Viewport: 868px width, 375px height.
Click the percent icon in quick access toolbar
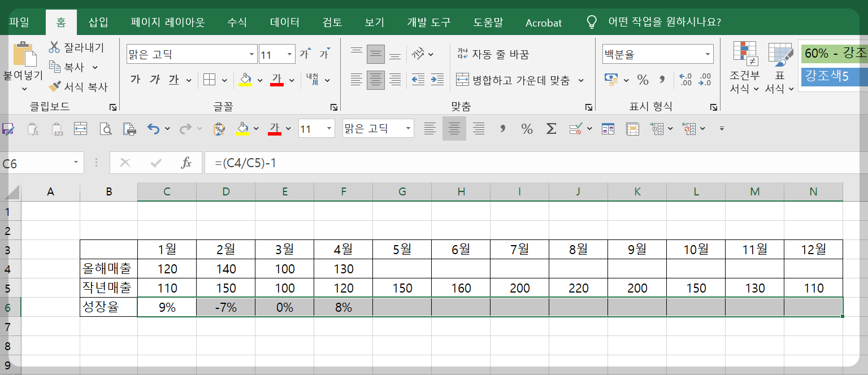coord(527,129)
